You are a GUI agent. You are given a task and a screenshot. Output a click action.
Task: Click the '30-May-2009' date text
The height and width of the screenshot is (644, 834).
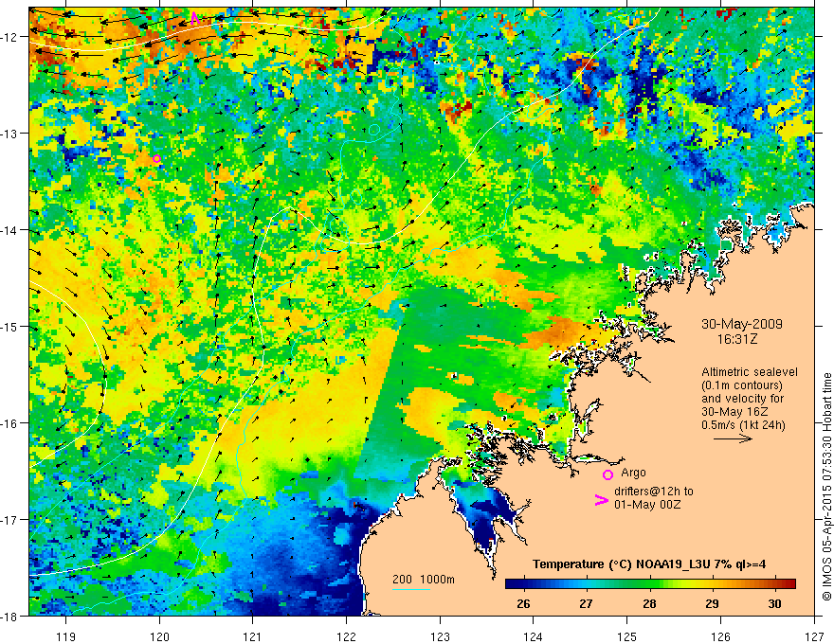(x=741, y=324)
